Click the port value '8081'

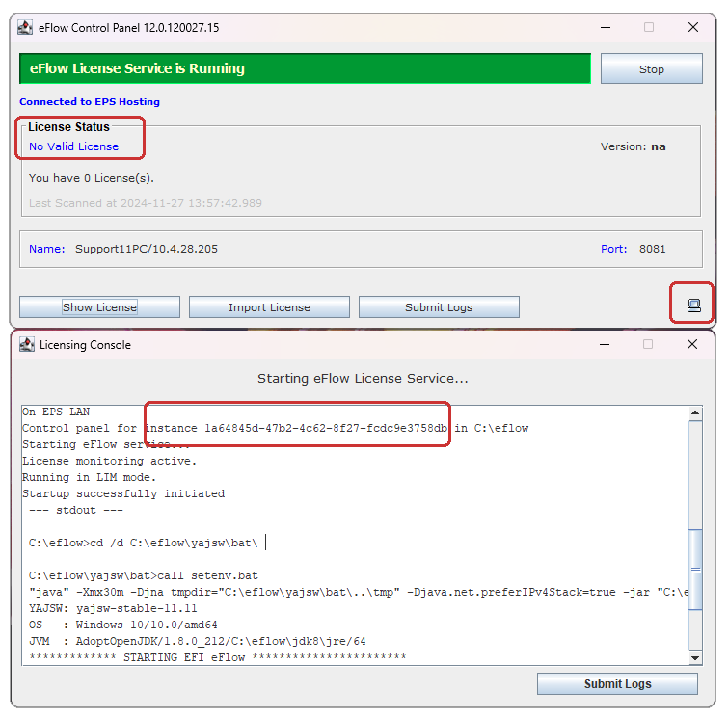click(653, 249)
